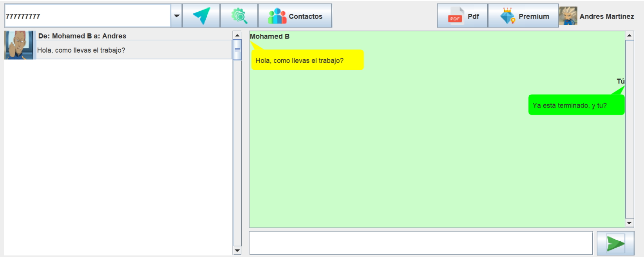Screen dimensions: 644x257
Task: Click the green 'Ya está terminado, y tu?' bubble
Action: coord(576,105)
